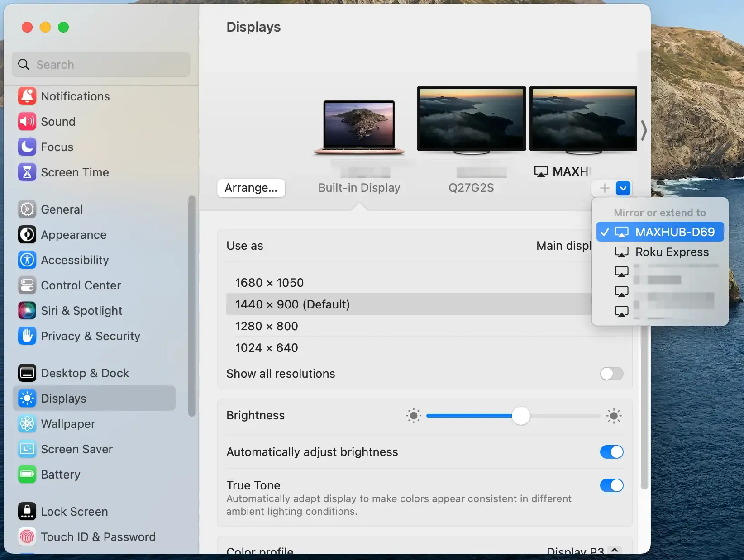
Task: Open Siri & Spotlight icon
Action: 27,311
